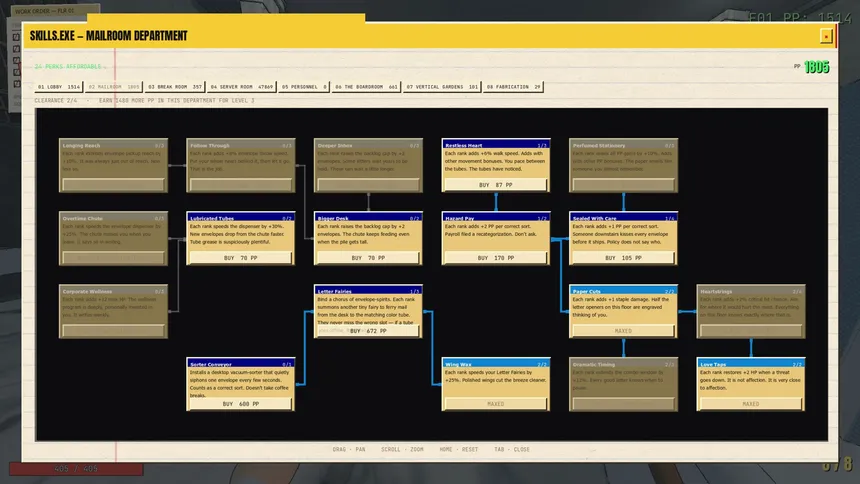This screenshot has width=860, height=484.
Task: Select the Sorter Conveyor card title
Action: (211, 364)
